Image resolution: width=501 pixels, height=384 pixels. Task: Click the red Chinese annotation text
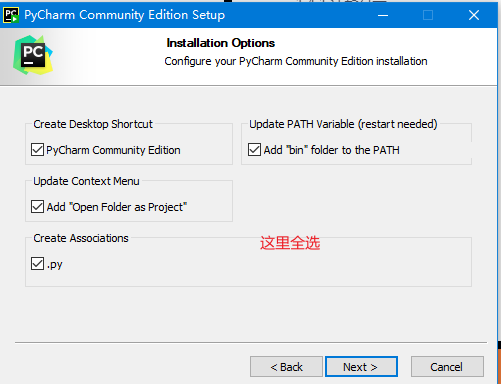tap(290, 243)
